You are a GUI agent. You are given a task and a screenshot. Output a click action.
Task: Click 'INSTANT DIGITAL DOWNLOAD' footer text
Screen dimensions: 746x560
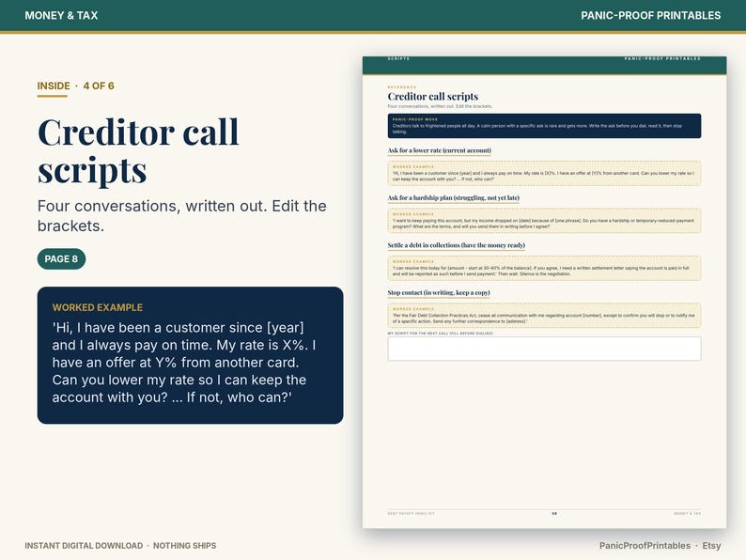pos(84,546)
